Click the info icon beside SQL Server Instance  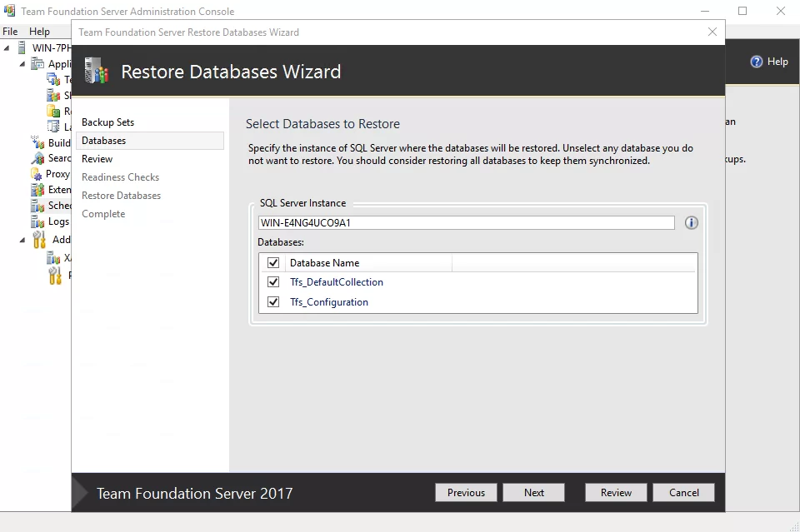coord(691,223)
